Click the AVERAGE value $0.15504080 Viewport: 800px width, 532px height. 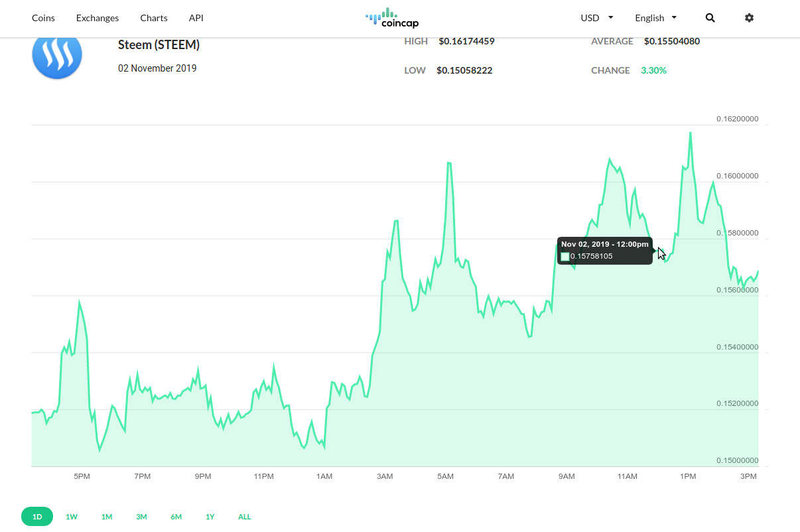point(672,41)
